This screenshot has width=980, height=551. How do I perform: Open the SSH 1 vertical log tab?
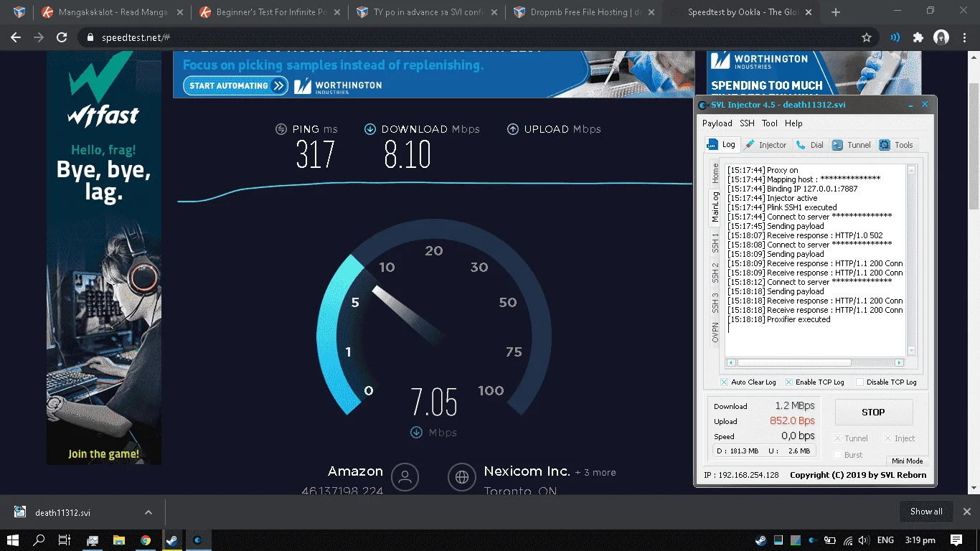(715, 242)
